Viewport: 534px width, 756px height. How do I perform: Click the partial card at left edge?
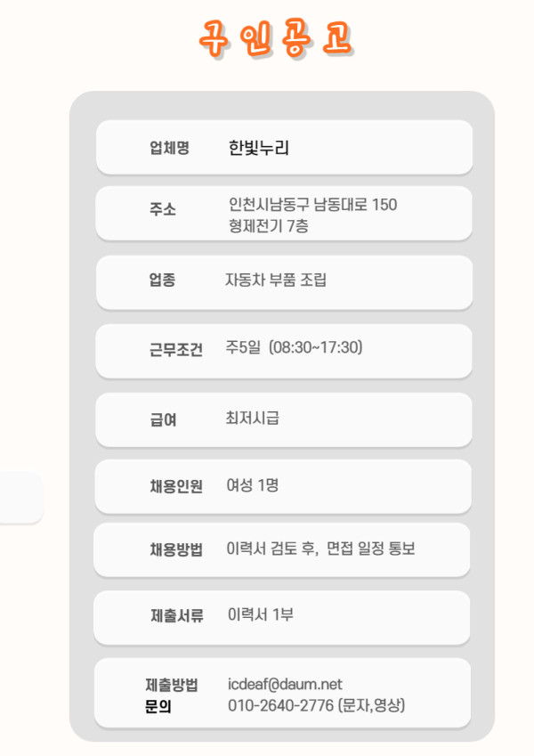click(21, 497)
